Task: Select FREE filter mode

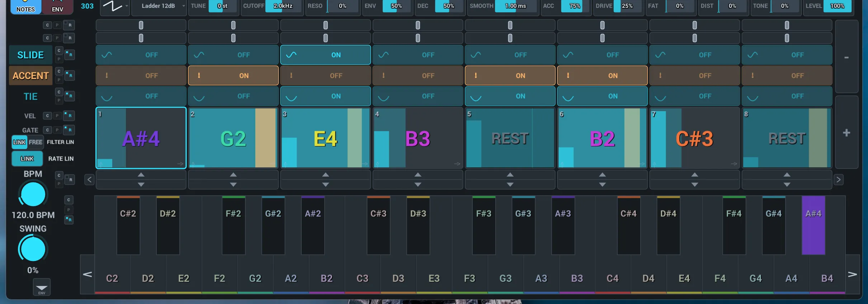Action: click(36, 142)
